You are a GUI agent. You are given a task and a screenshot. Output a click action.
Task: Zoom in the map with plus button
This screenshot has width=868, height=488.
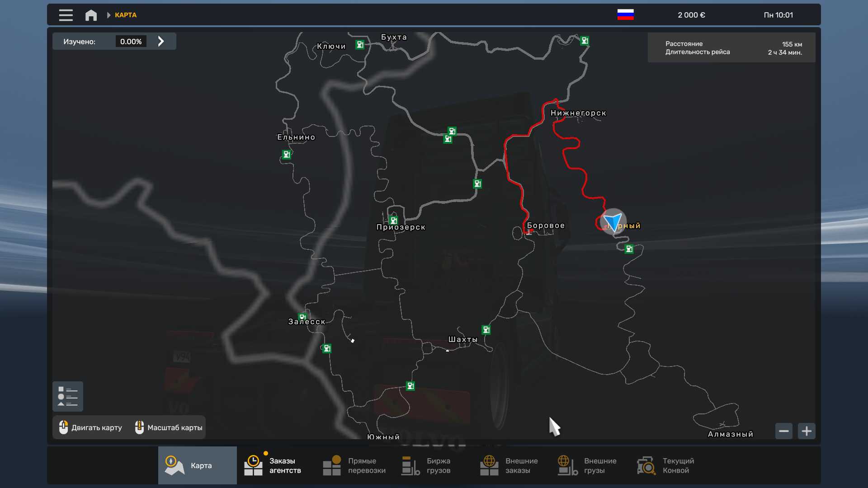click(x=807, y=431)
